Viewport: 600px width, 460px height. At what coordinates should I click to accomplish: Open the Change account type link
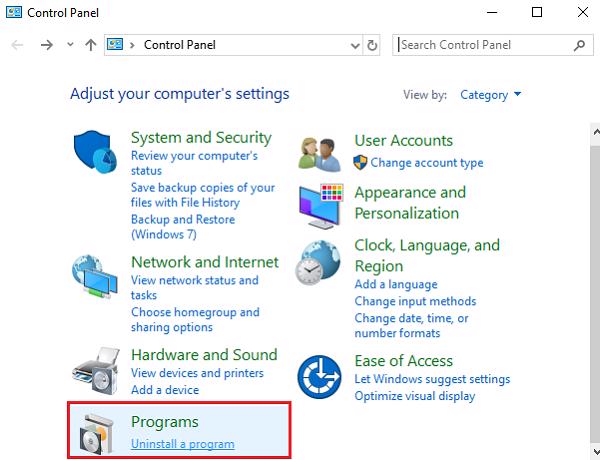426,163
